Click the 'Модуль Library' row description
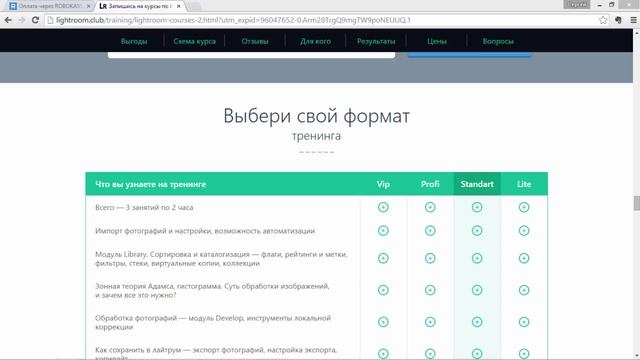The width and height of the screenshot is (640, 360). coord(221,259)
